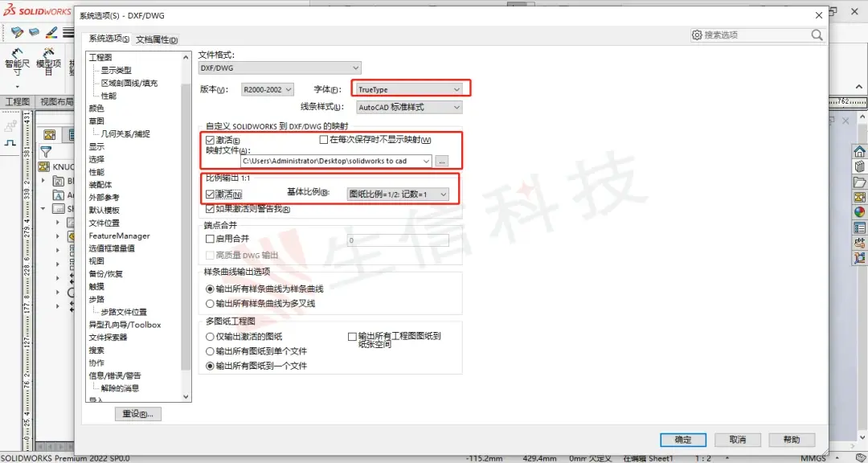Image resolution: width=868 pixels, height=463 pixels.
Task: Expand the Smart Dimension dropdown arrow
Action: point(17,87)
